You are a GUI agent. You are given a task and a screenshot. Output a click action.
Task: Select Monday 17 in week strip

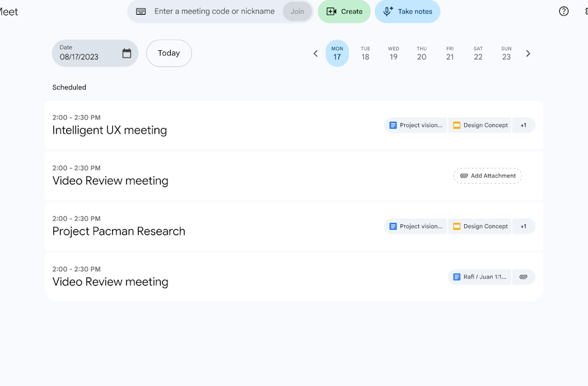click(337, 53)
